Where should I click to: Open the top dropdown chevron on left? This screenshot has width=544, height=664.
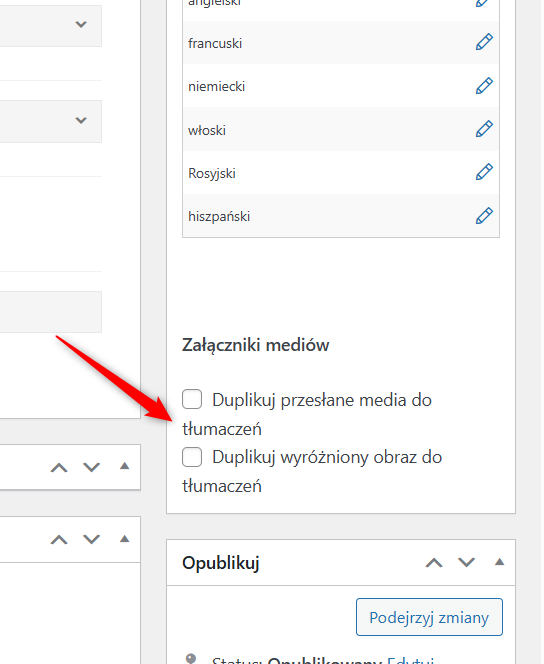81,25
